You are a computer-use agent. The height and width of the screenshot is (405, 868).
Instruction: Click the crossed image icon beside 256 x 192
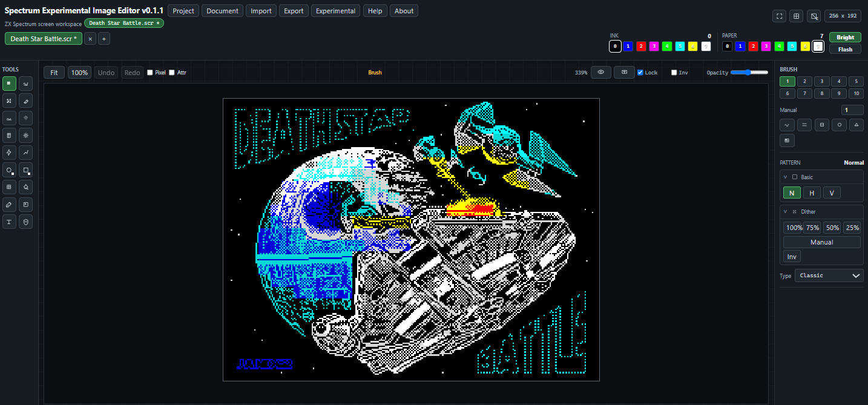click(815, 16)
